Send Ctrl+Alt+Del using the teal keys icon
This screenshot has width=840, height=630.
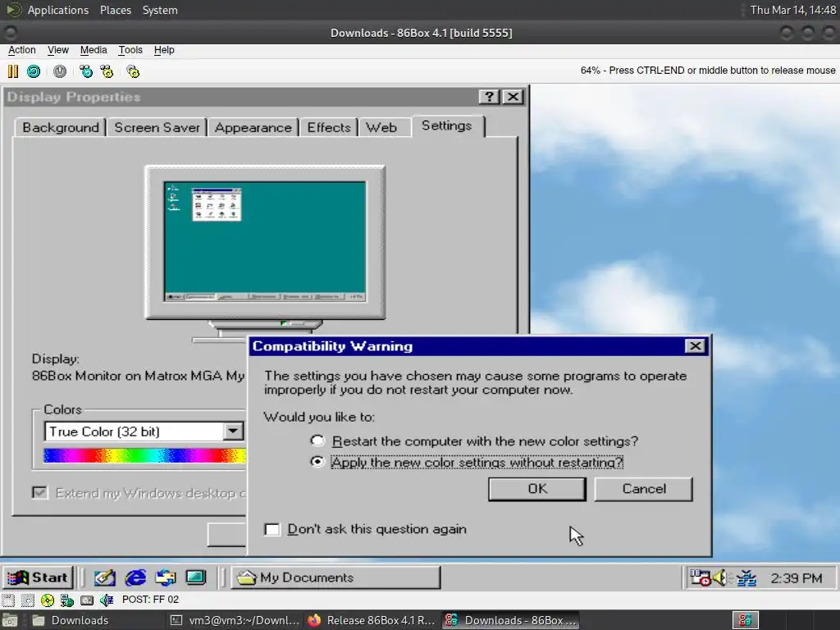(x=85, y=71)
